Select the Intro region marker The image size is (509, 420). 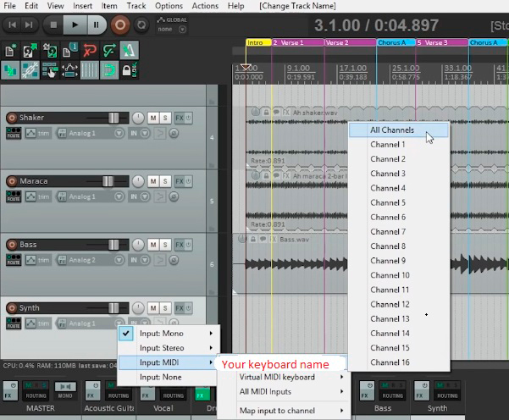pyautogui.click(x=258, y=42)
